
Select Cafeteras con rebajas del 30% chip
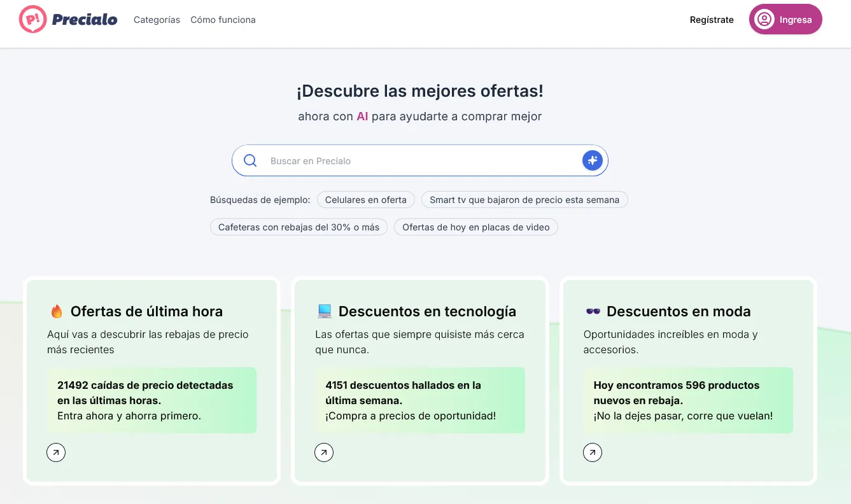coord(299,227)
